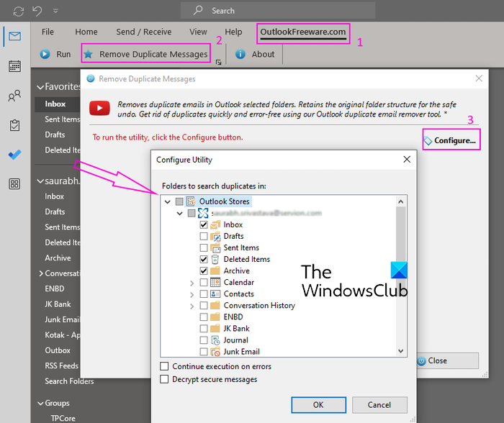
Task: Click the Sent Items folder icon in tree
Action: tap(215, 247)
